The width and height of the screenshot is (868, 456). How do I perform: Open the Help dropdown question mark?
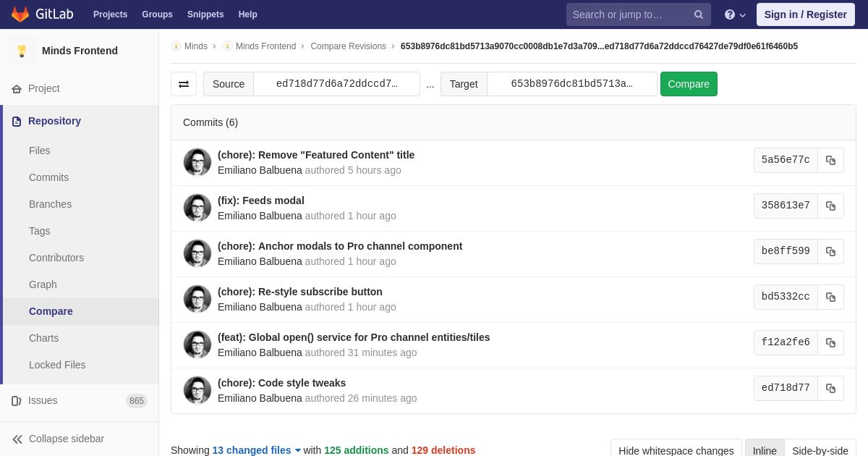735,14
